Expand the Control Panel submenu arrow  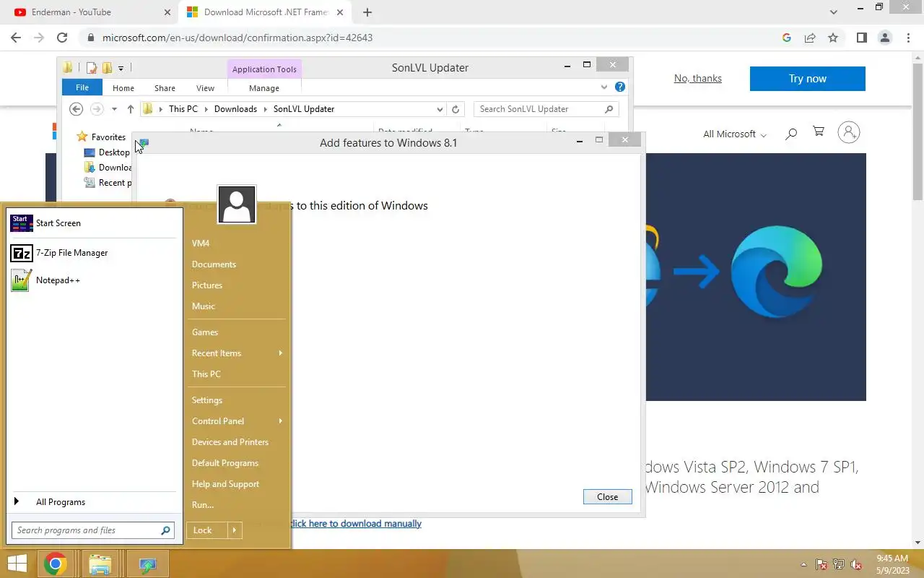click(x=280, y=421)
